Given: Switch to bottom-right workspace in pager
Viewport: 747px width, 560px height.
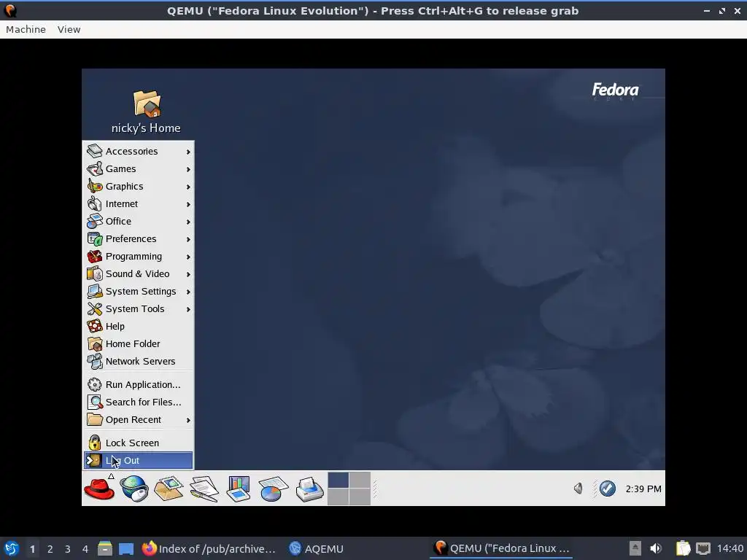Looking at the screenshot, I should (360, 497).
